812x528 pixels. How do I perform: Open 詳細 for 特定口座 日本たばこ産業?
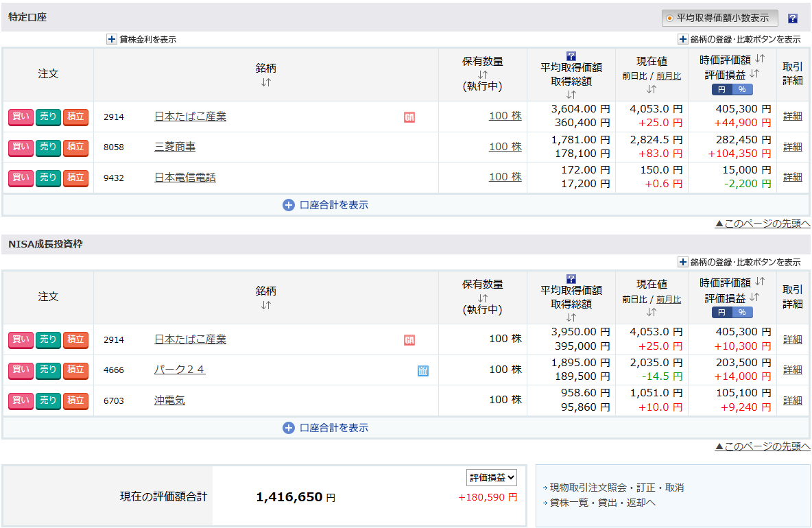[x=792, y=116]
